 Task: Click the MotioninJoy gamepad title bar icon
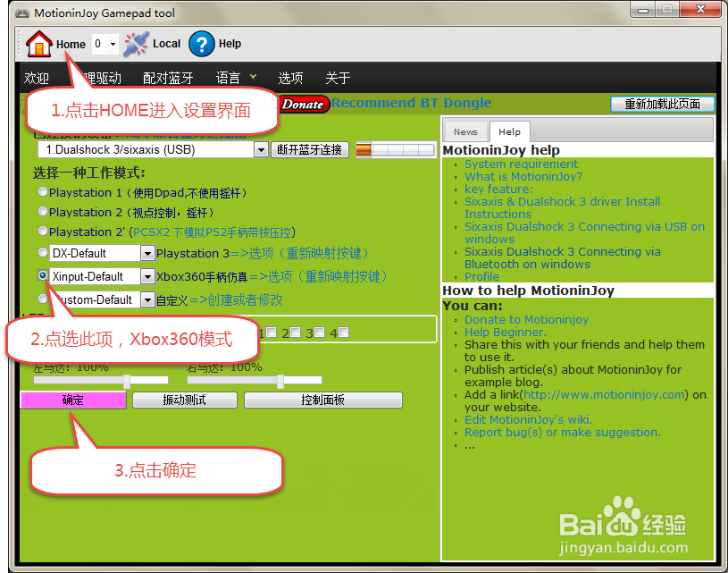[22, 13]
